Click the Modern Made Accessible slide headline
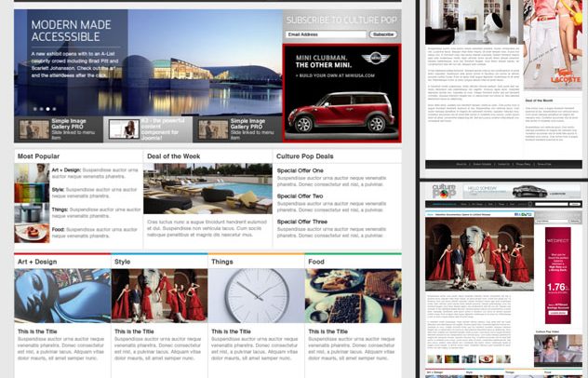 click(x=73, y=30)
